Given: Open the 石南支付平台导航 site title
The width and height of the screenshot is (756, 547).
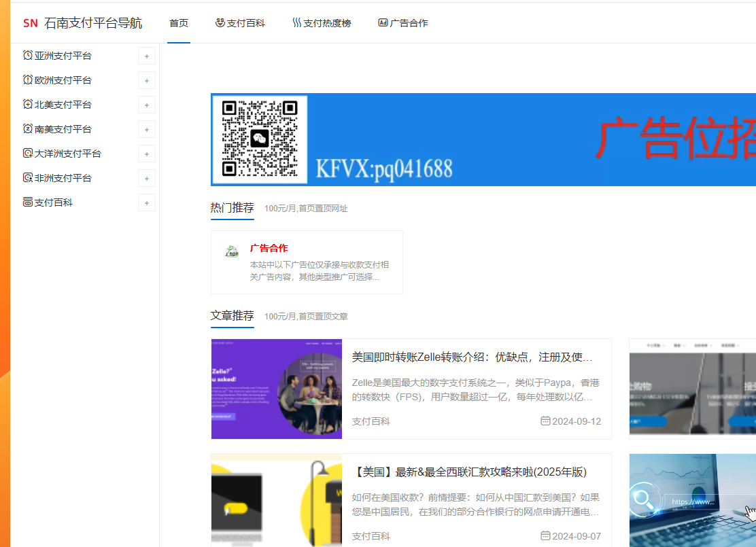Looking at the screenshot, I should tap(93, 23).
